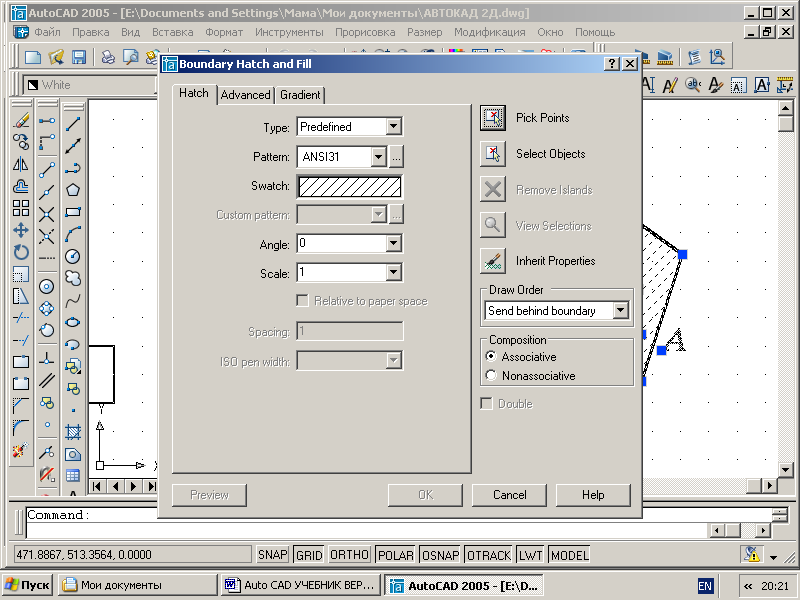
Task: Select the Mirror tool
Action: point(21,164)
